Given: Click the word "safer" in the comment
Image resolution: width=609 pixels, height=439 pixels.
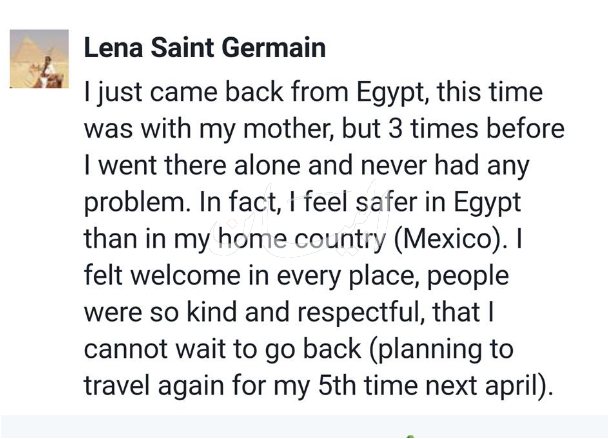Looking at the screenshot, I should point(386,202).
